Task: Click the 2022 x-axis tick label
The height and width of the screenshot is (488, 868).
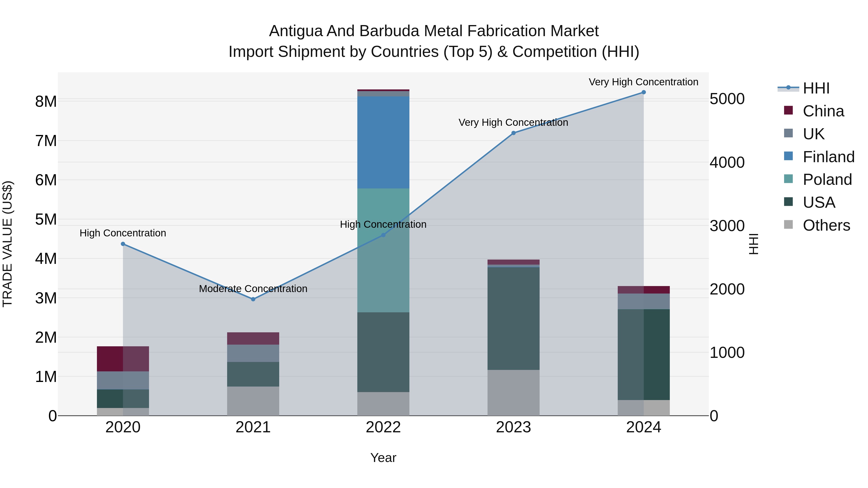Action: pos(383,427)
